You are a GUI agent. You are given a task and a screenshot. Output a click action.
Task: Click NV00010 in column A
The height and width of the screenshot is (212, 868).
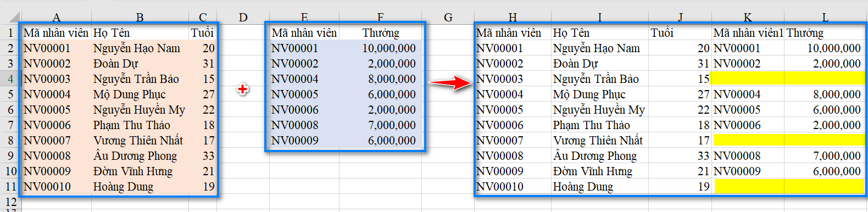(47, 187)
